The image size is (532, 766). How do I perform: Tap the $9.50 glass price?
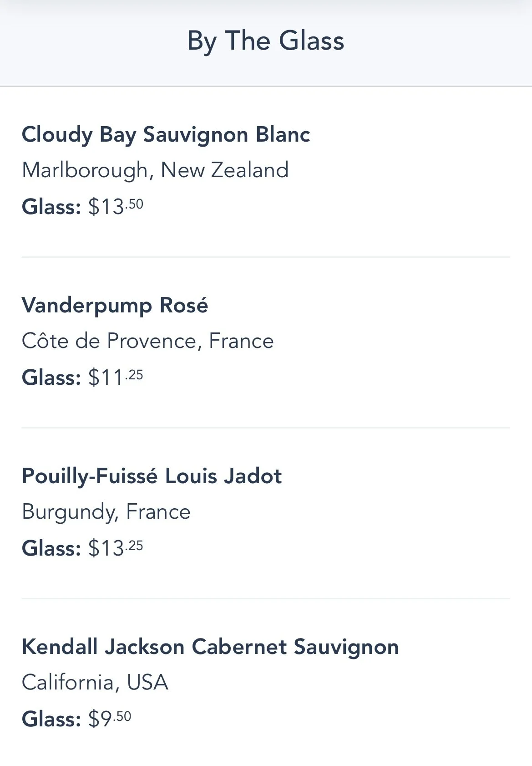[110, 719]
